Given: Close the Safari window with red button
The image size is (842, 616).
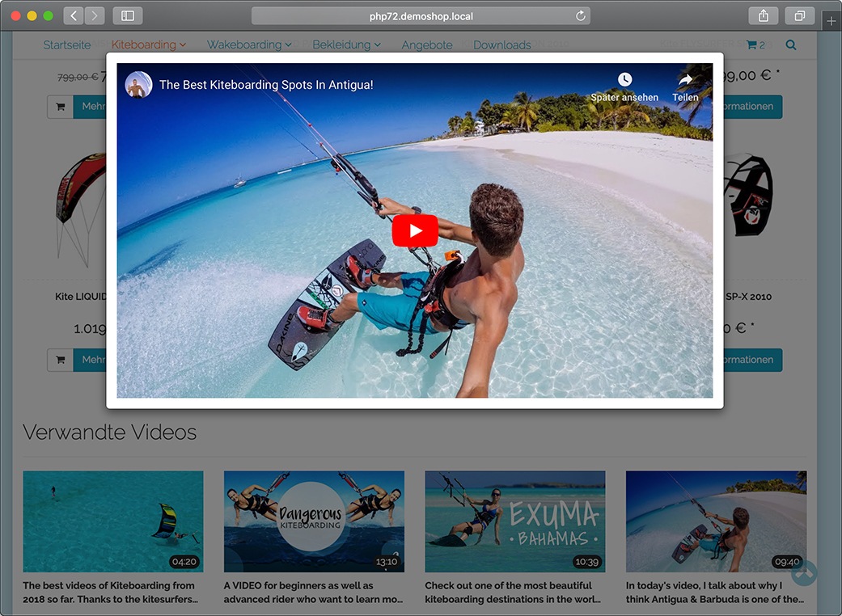Looking at the screenshot, I should tap(15, 15).
